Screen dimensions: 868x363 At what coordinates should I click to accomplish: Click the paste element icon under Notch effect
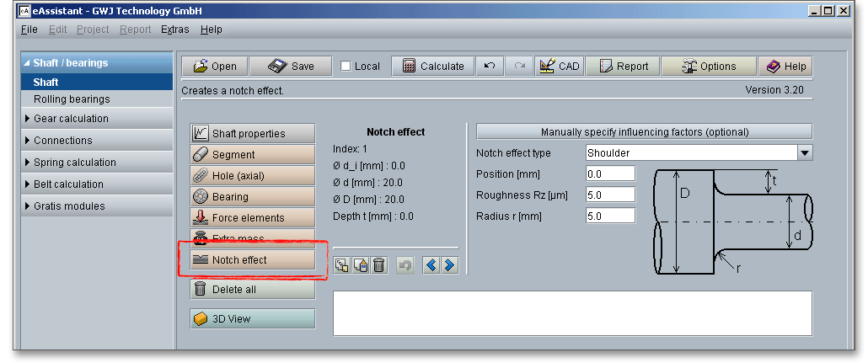point(361,265)
